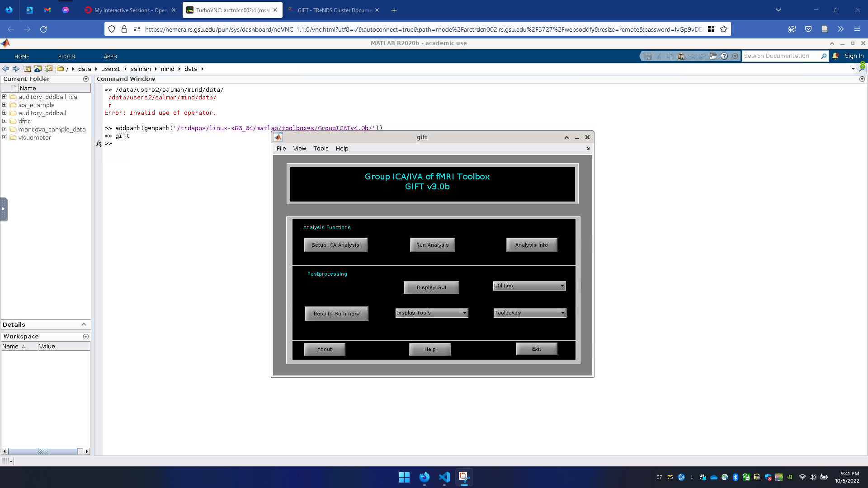The height and width of the screenshot is (488, 868).
Task: Reload the browser page
Action: pos(43,29)
